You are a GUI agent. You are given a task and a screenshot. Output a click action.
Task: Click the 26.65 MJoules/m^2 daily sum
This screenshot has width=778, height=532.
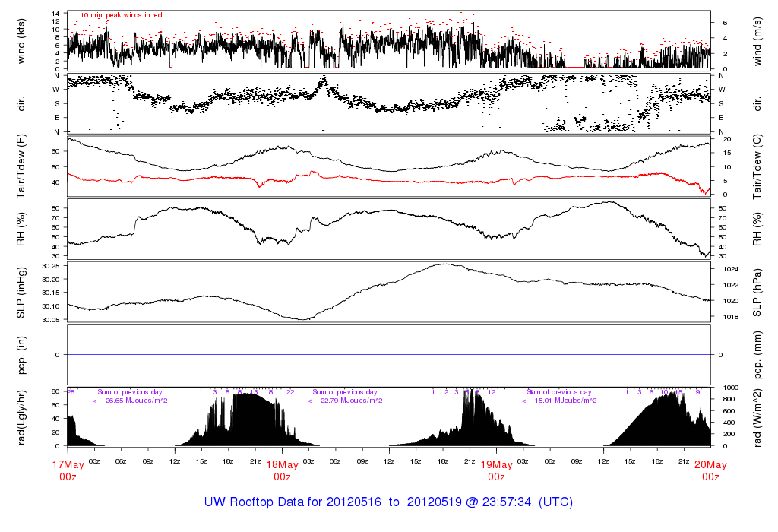(131, 401)
